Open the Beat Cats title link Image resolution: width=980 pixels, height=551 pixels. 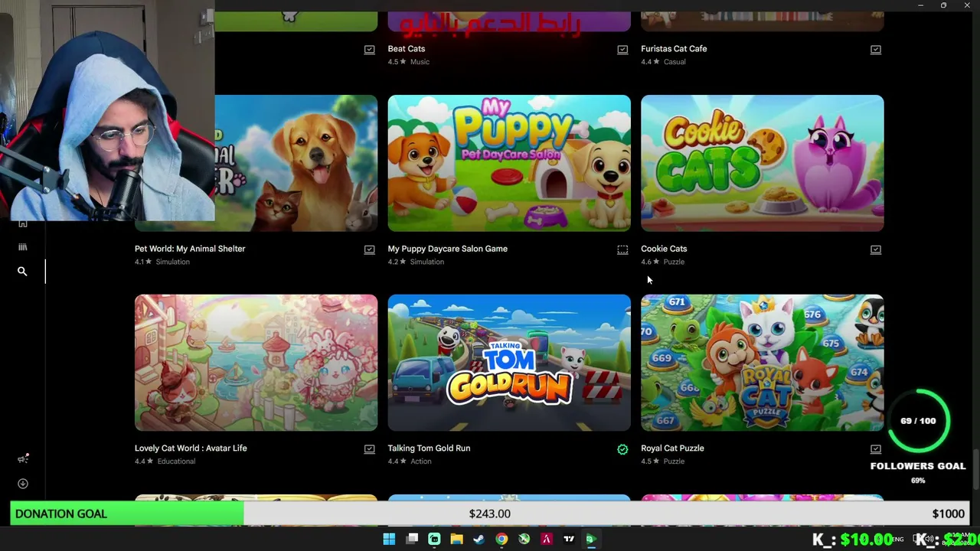[x=407, y=49]
